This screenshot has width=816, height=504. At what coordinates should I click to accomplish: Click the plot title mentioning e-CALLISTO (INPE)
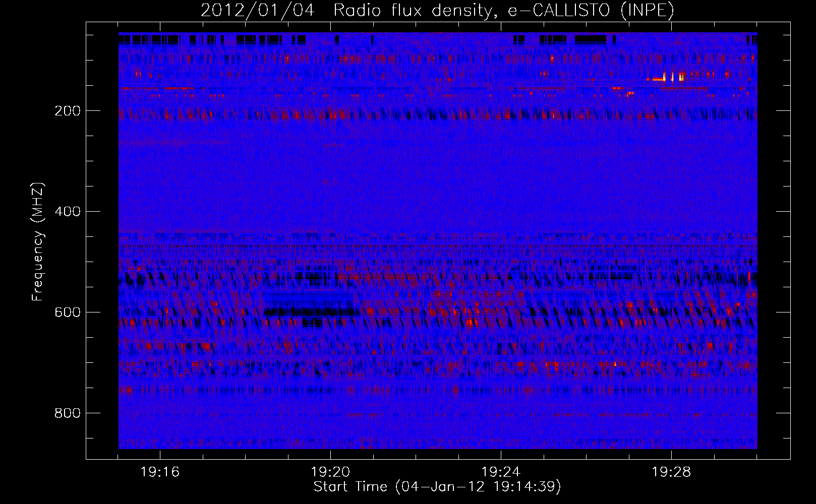437,10
